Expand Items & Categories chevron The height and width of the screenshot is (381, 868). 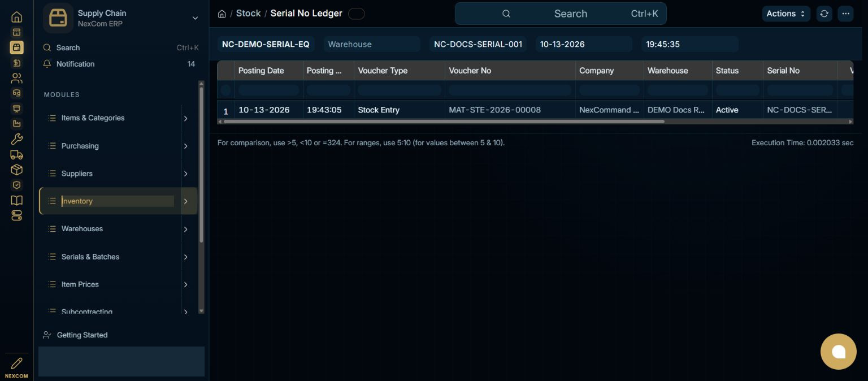click(186, 119)
